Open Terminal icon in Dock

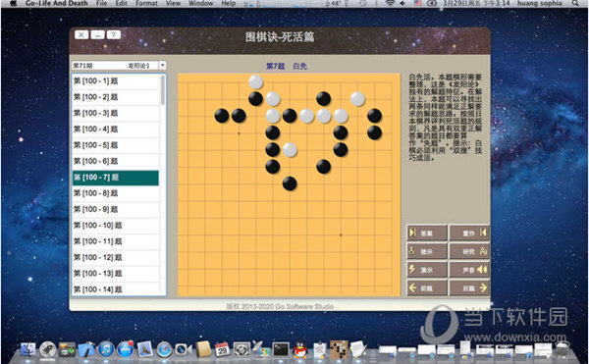[x=281, y=349]
